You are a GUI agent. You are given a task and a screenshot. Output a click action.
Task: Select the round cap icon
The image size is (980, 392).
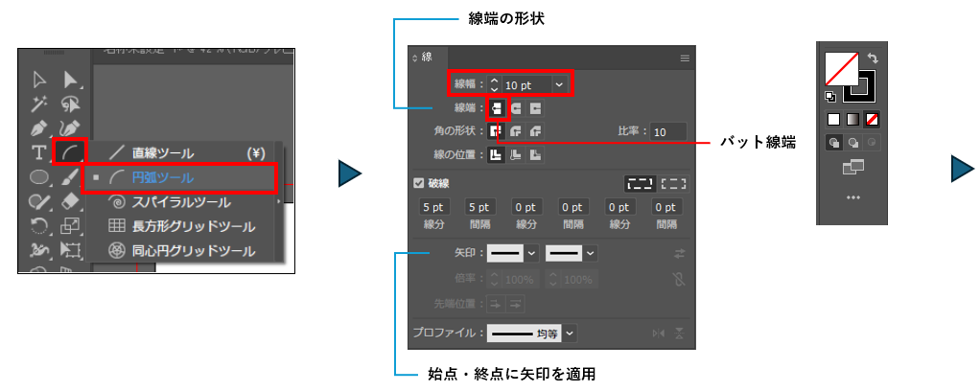pyautogui.click(x=516, y=107)
